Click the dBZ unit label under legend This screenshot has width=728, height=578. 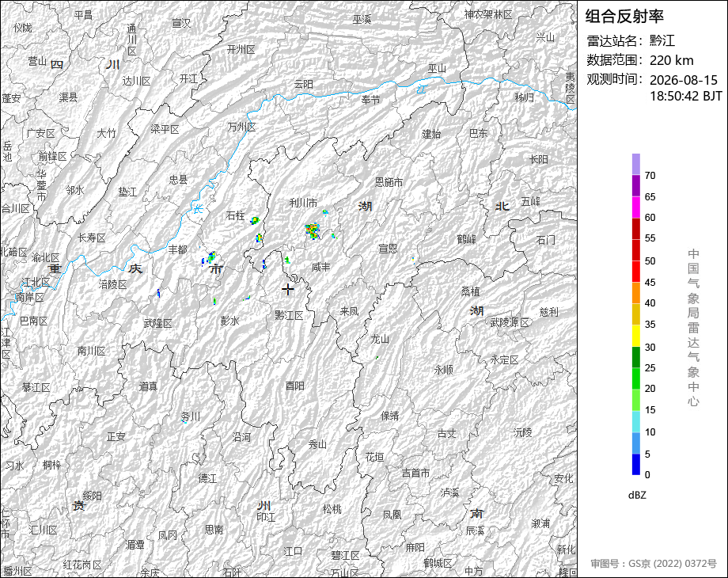tap(637, 495)
